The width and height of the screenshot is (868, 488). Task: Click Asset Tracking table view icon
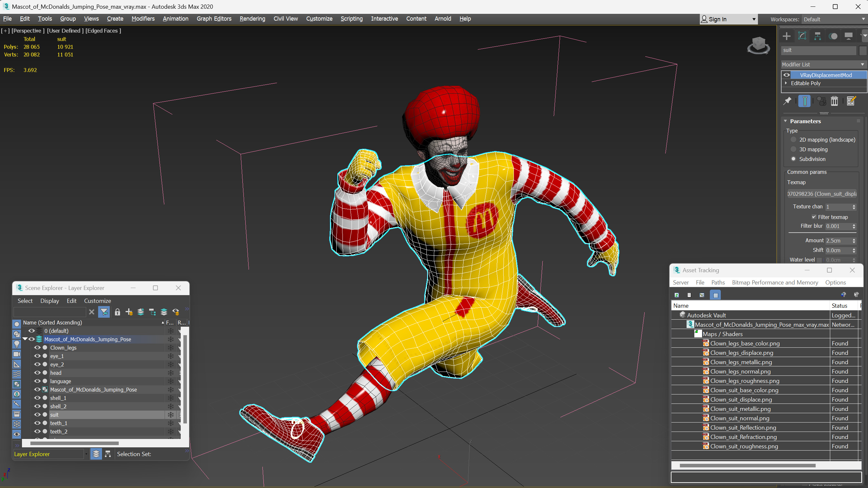715,295
